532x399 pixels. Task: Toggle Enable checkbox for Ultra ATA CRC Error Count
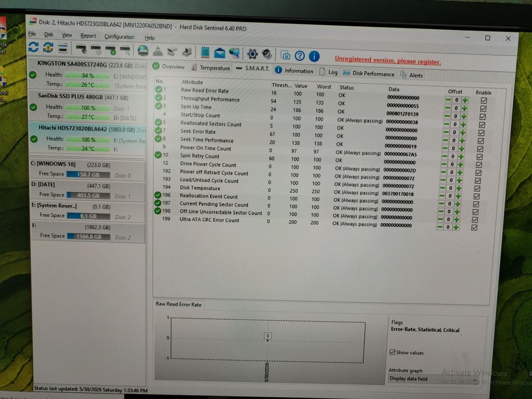(474, 227)
